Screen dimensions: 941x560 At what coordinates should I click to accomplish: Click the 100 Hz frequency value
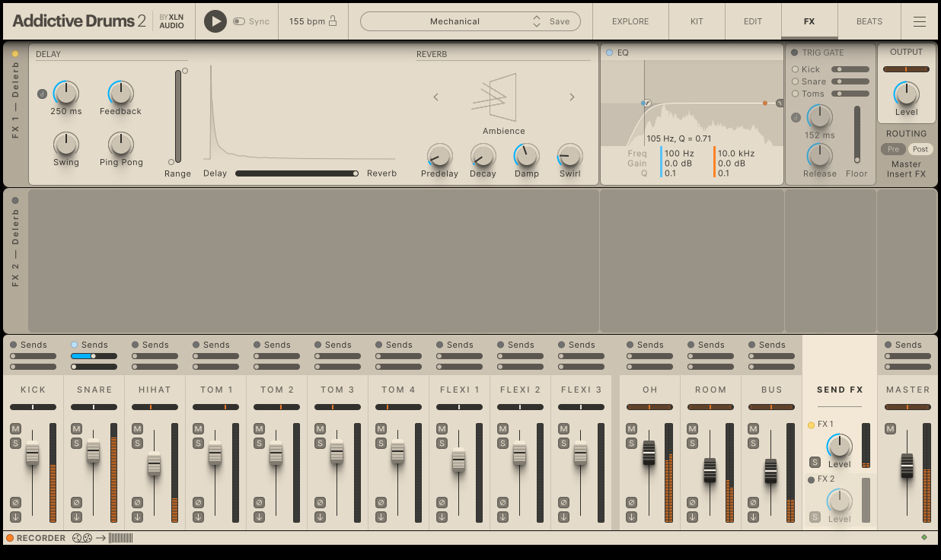[x=679, y=154]
